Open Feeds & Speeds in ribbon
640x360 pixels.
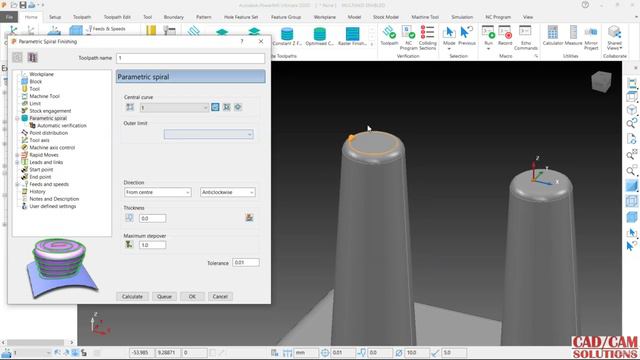tap(106, 29)
